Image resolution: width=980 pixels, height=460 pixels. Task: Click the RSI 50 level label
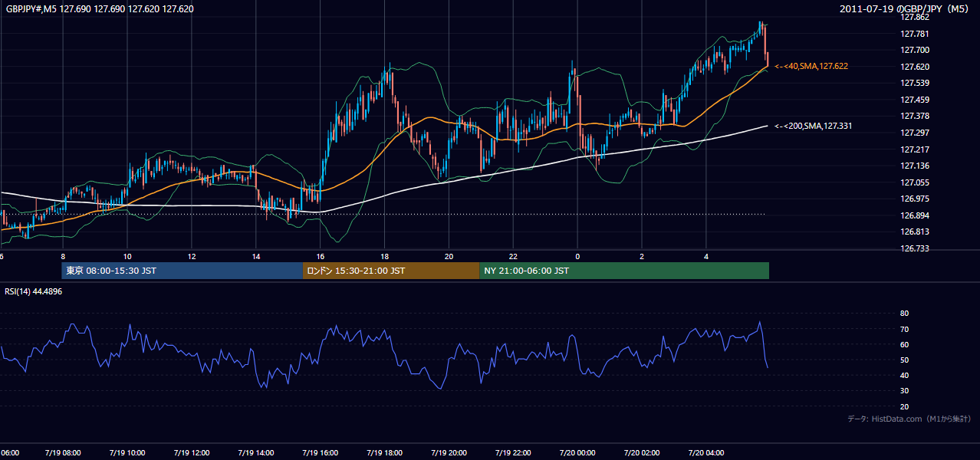tap(904, 360)
